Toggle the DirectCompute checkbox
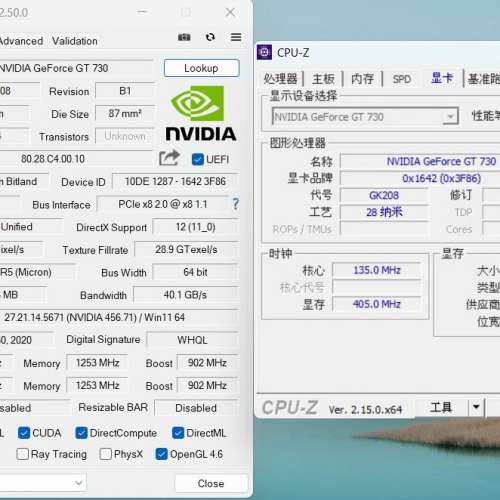 81,433
